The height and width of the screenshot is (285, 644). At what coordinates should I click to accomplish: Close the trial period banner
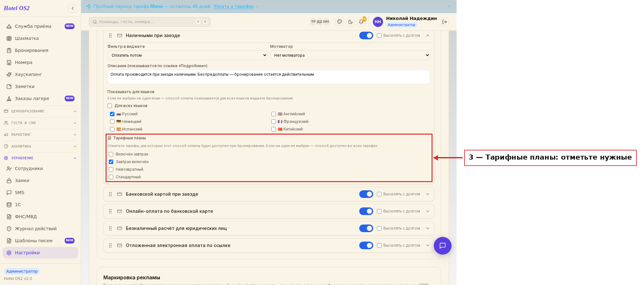[x=449, y=6]
